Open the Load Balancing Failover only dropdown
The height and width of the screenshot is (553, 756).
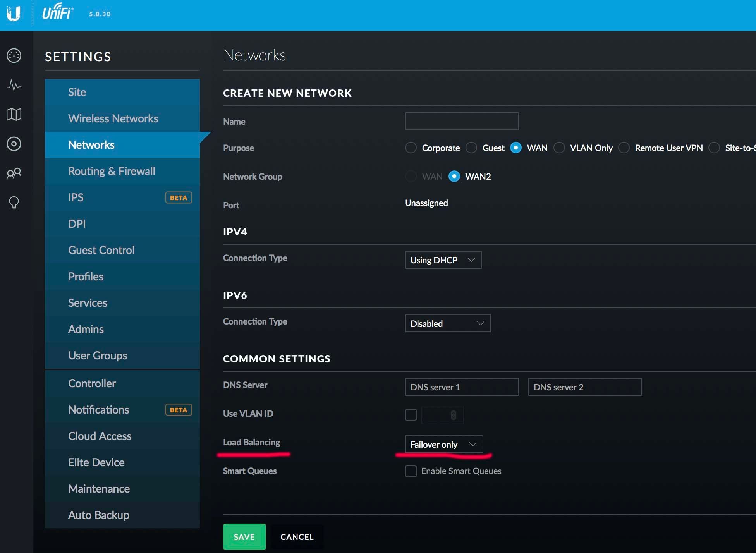443,444
